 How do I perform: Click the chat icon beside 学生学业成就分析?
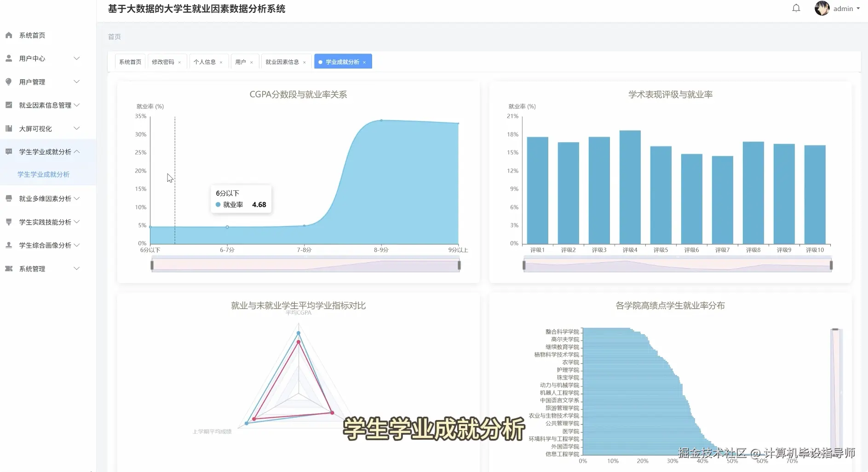click(9, 152)
